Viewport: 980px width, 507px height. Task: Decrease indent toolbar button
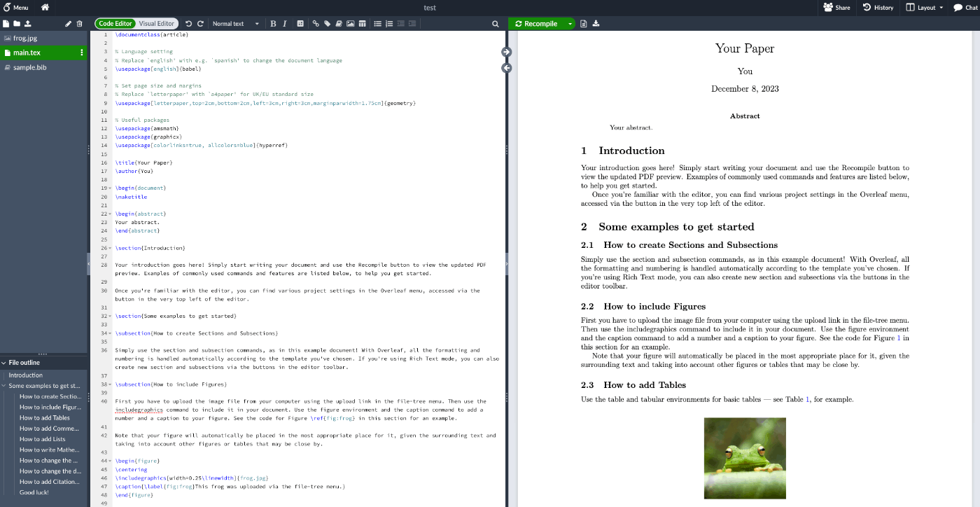(401, 24)
